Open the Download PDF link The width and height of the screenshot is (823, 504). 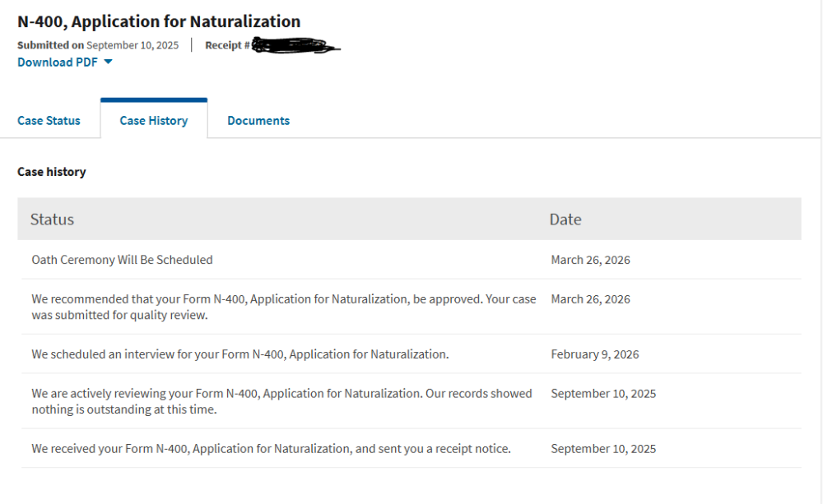[x=57, y=62]
